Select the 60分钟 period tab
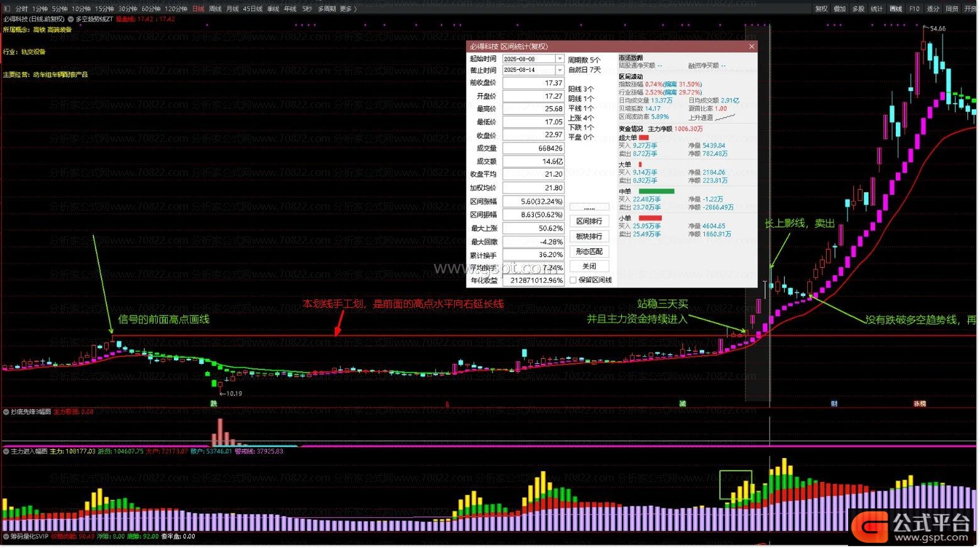The width and height of the screenshot is (980, 548). (151, 9)
